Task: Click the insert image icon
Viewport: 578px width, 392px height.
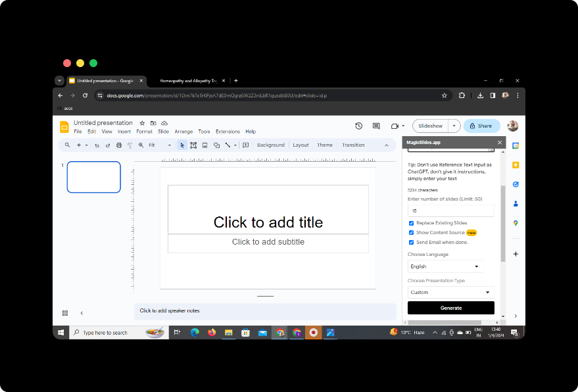Action: (205, 145)
